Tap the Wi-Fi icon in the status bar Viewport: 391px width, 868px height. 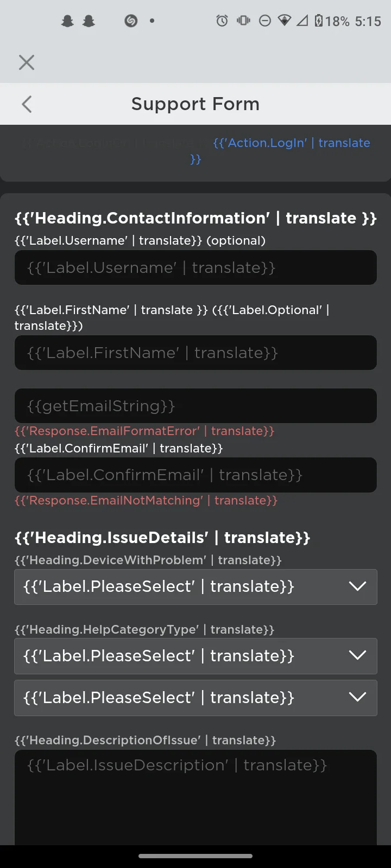(x=285, y=21)
